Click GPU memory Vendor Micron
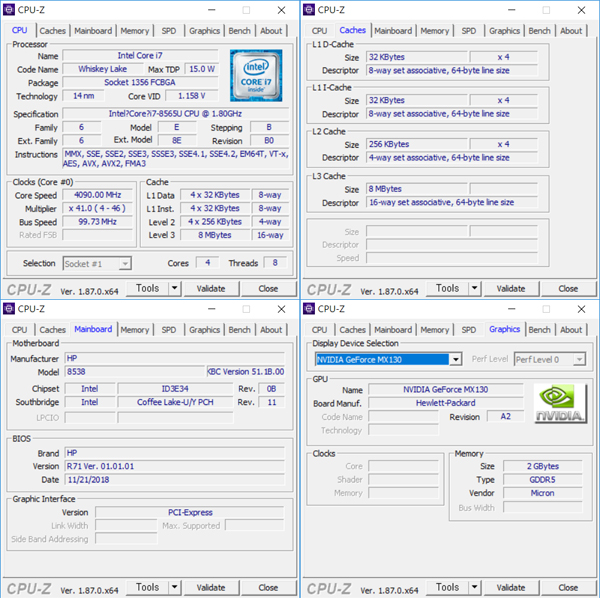Image resolution: width=600 pixels, height=598 pixels. [543, 493]
